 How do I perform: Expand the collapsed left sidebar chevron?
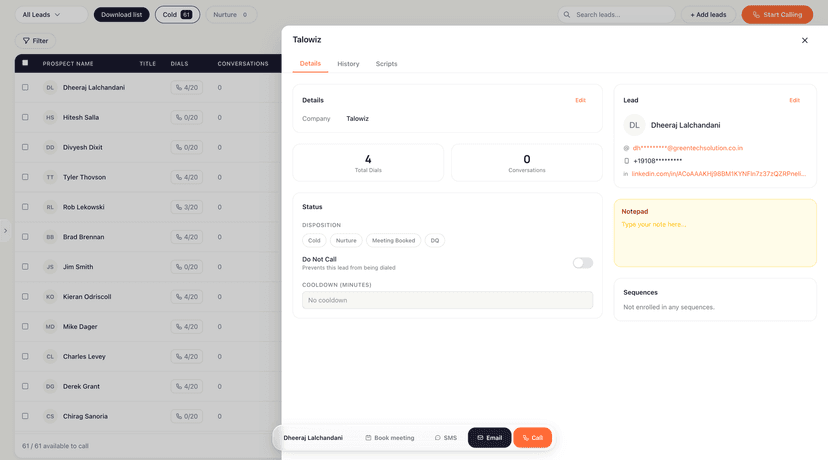click(x=5, y=230)
